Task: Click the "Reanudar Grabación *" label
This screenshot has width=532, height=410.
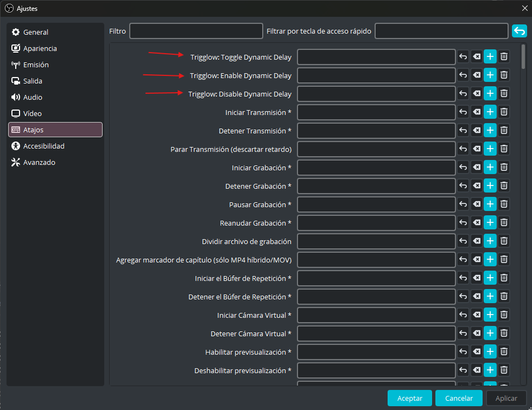Action: tap(256, 223)
